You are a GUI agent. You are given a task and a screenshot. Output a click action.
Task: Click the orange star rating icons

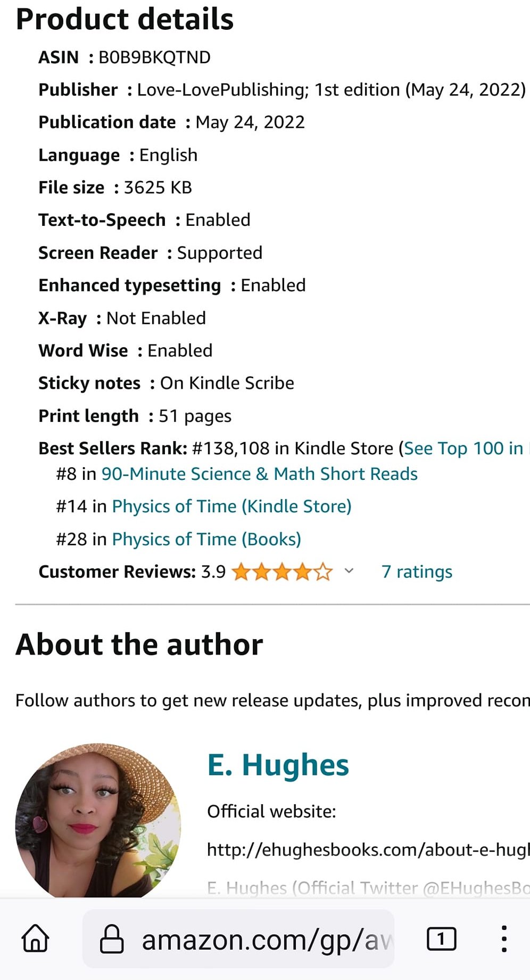tap(282, 572)
